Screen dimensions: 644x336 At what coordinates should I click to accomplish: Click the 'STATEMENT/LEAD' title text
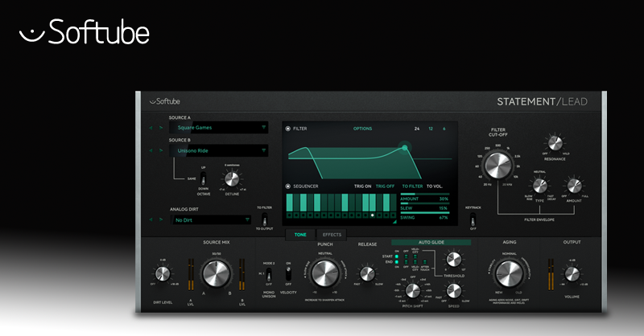click(542, 102)
